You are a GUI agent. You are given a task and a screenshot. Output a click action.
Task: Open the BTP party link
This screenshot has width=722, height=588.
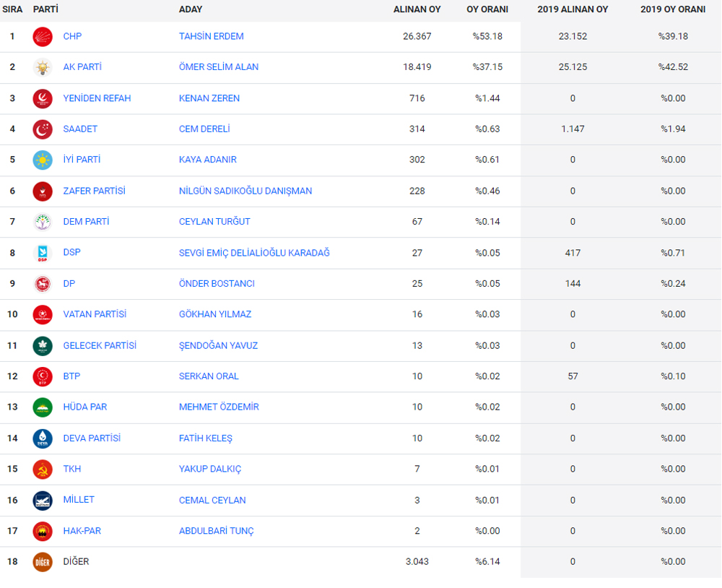point(71,376)
